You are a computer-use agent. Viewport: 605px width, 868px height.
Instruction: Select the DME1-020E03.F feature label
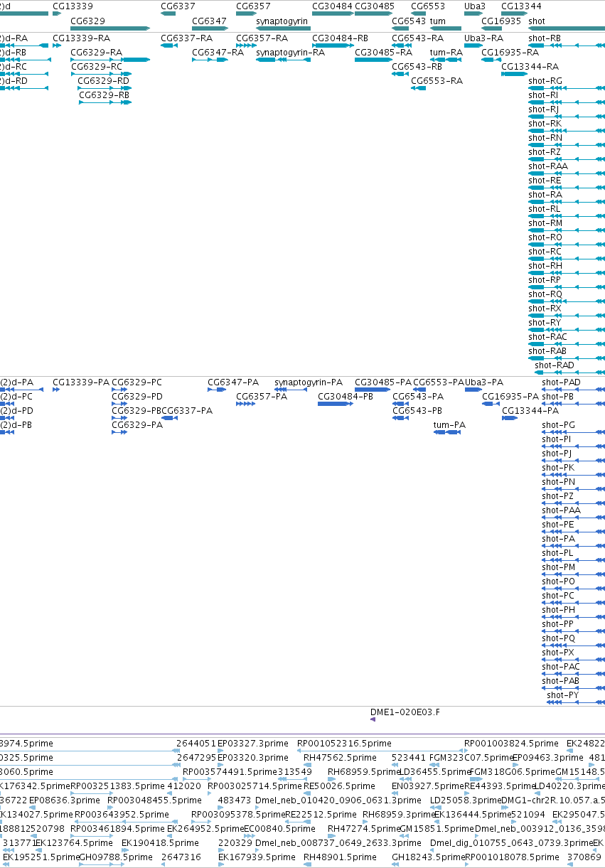coord(405,712)
